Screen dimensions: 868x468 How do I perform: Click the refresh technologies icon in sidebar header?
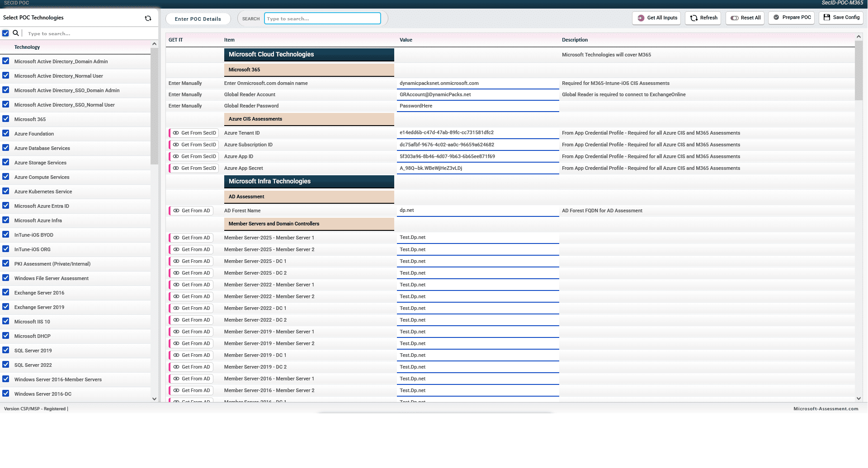click(148, 19)
